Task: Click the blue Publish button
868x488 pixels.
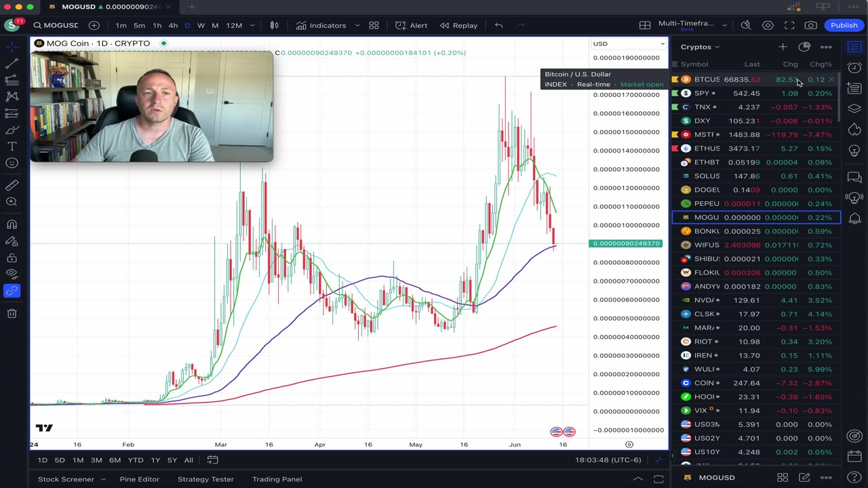Action: point(844,25)
